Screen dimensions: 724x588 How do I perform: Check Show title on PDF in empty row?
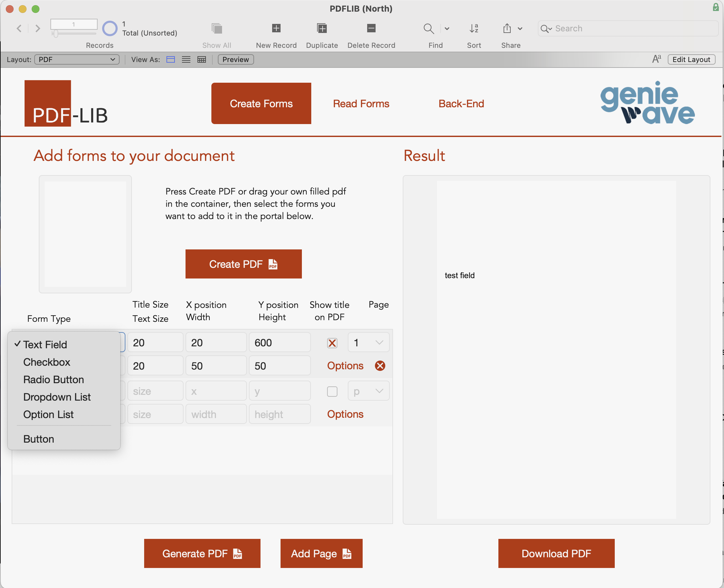(x=332, y=392)
